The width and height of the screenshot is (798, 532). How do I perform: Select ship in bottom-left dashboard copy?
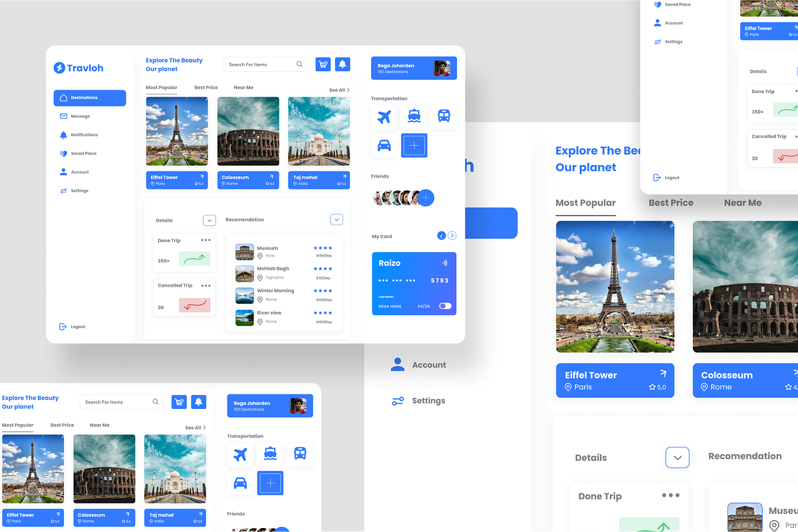pos(270,454)
